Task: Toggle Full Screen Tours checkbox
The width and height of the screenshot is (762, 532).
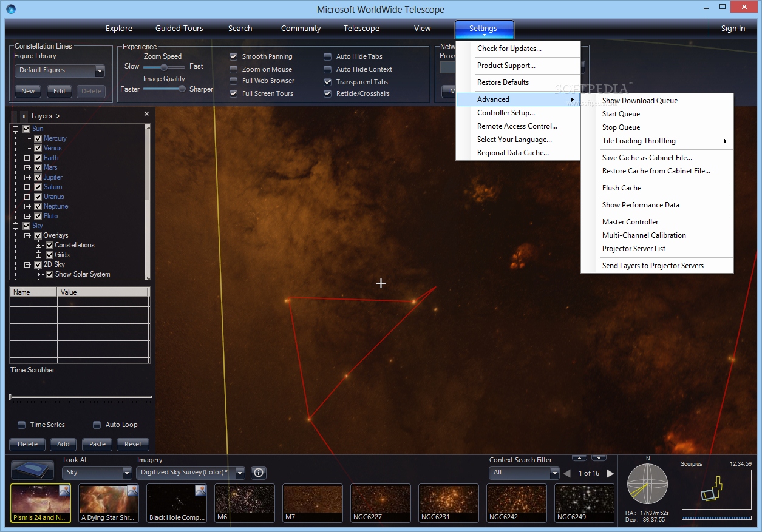Action: coord(233,93)
